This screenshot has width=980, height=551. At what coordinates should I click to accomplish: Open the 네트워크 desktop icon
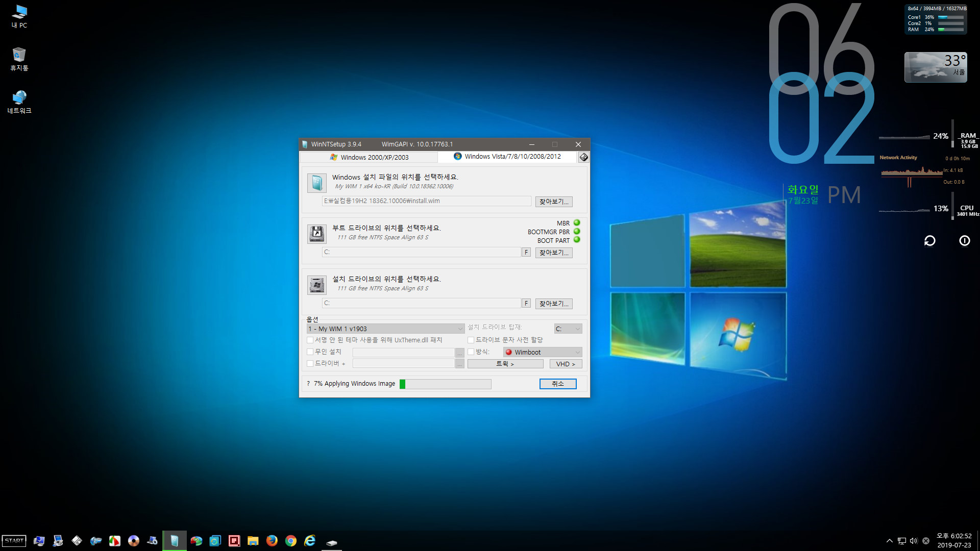click(x=19, y=102)
